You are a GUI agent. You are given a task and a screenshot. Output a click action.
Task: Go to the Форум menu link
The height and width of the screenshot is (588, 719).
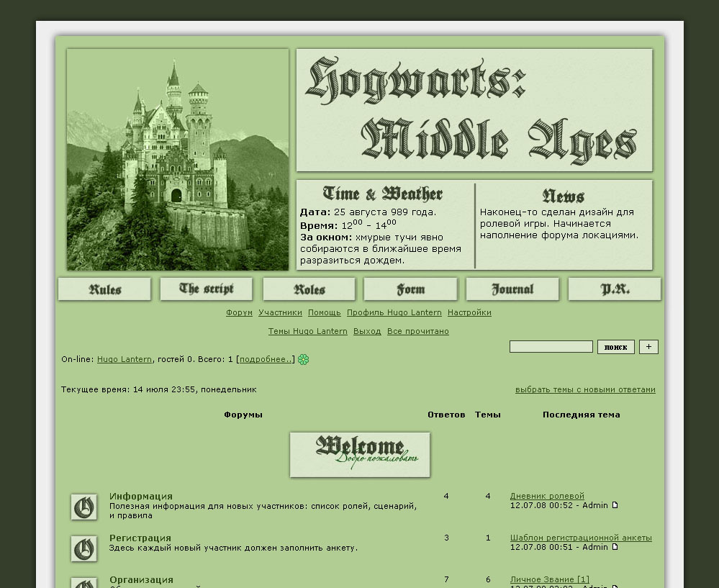pos(239,312)
